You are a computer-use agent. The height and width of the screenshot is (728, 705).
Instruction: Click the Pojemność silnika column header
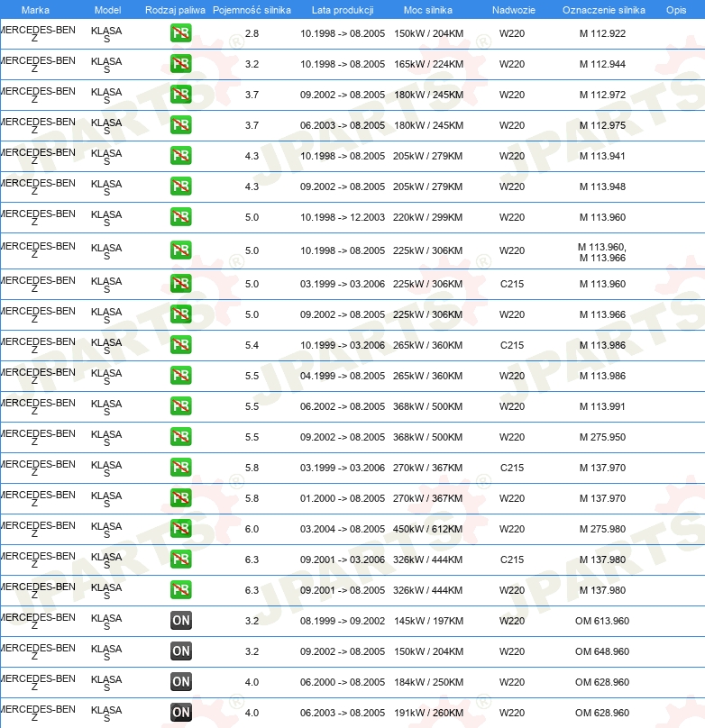[x=252, y=10]
